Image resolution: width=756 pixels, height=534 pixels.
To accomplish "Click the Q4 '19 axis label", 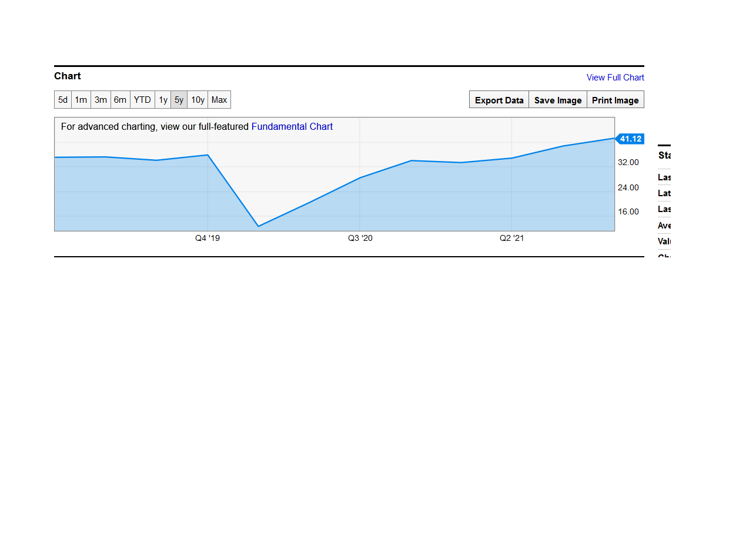I will (x=208, y=238).
